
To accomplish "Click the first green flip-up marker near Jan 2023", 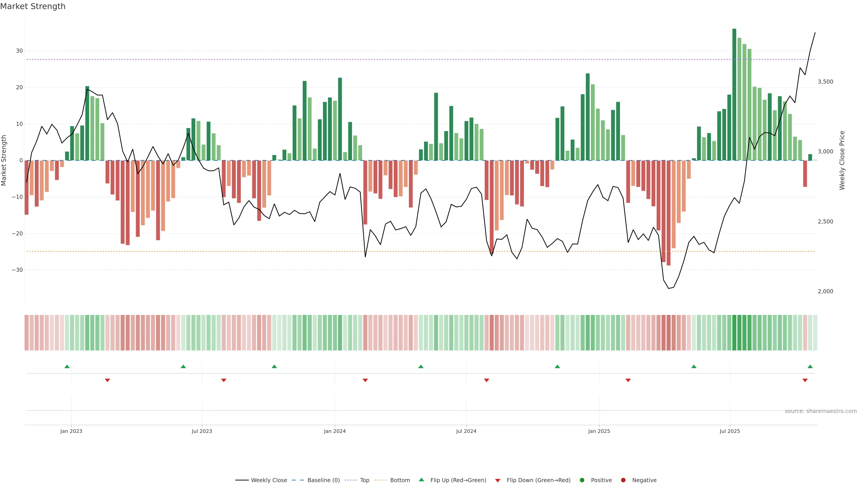I will [67, 366].
